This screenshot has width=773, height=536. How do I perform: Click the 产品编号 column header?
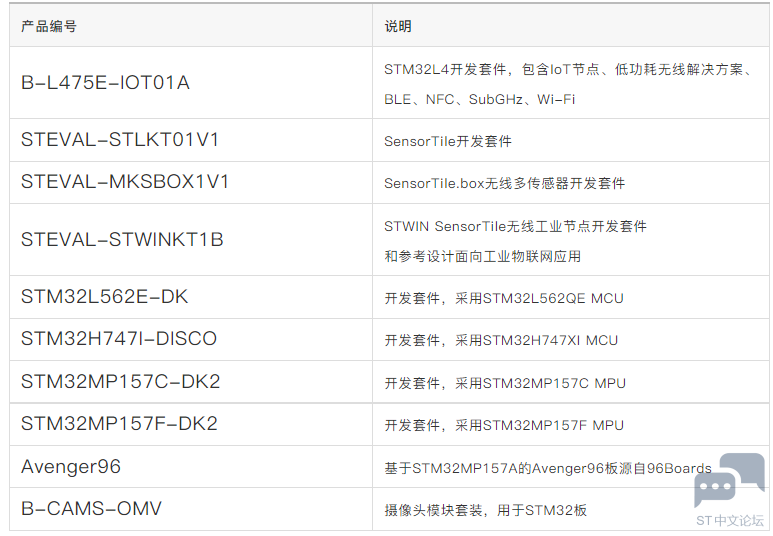click(x=49, y=26)
